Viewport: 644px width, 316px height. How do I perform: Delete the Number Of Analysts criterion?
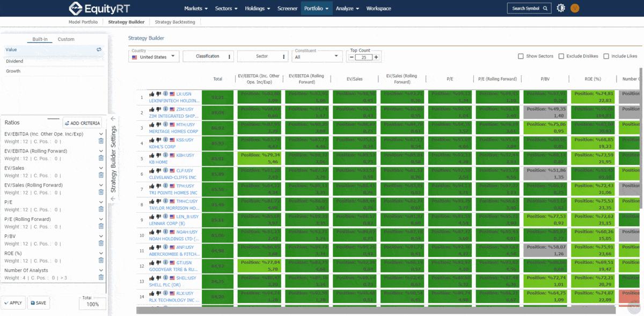(101, 277)
